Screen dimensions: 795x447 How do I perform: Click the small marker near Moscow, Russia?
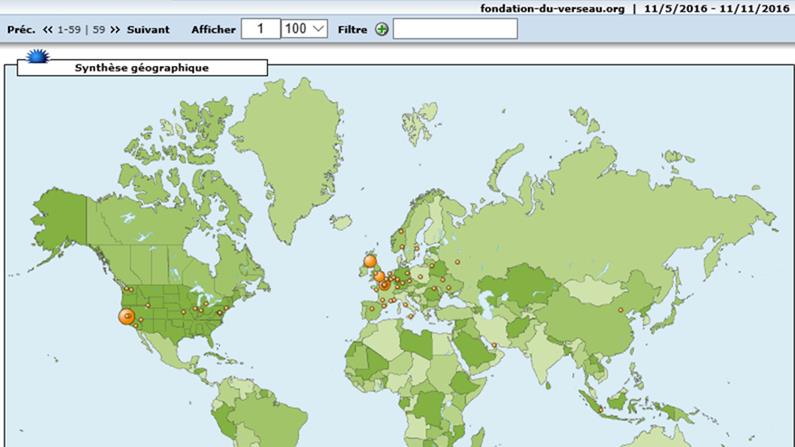[457, 262]
